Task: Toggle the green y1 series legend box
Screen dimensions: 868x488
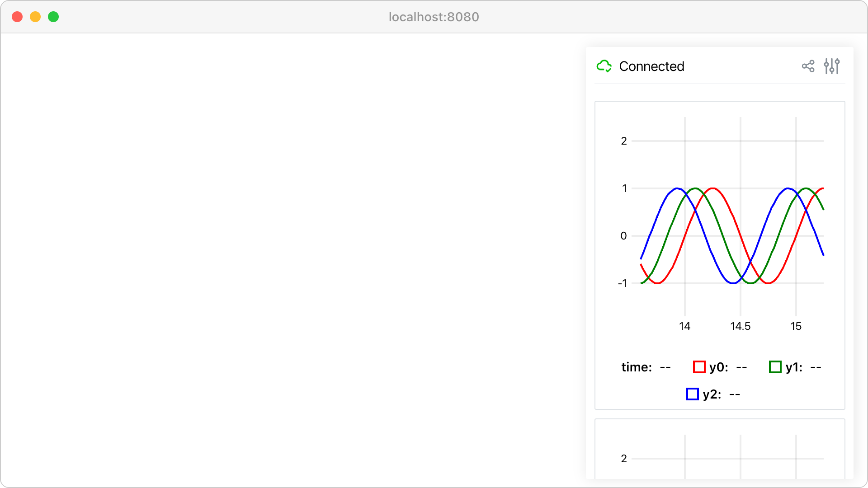Action: pos(775,367)
